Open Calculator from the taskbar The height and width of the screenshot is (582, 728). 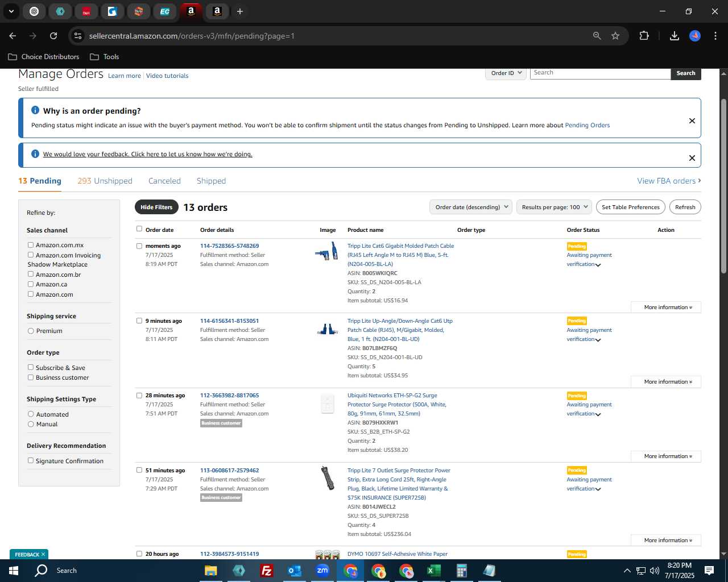click(x=461, y=571)
